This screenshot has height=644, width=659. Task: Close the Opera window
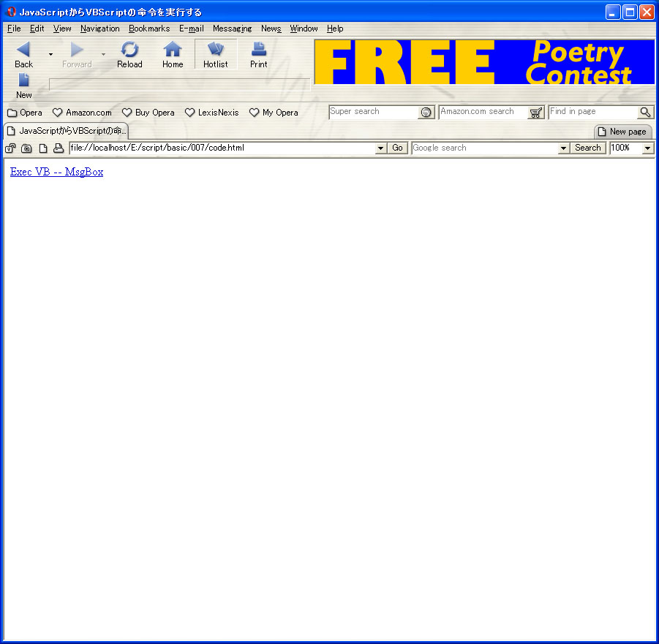[x=647, y=12]
